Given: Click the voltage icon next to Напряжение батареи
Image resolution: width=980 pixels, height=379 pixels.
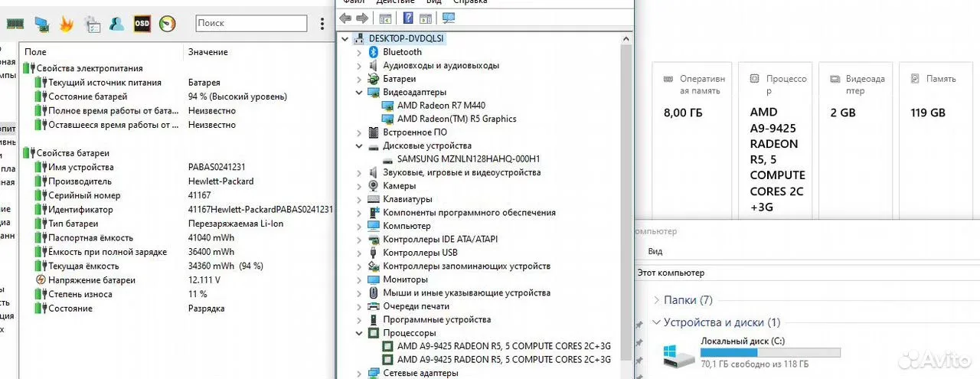Looking at the screenshot, I should click(x=41, y=280).
